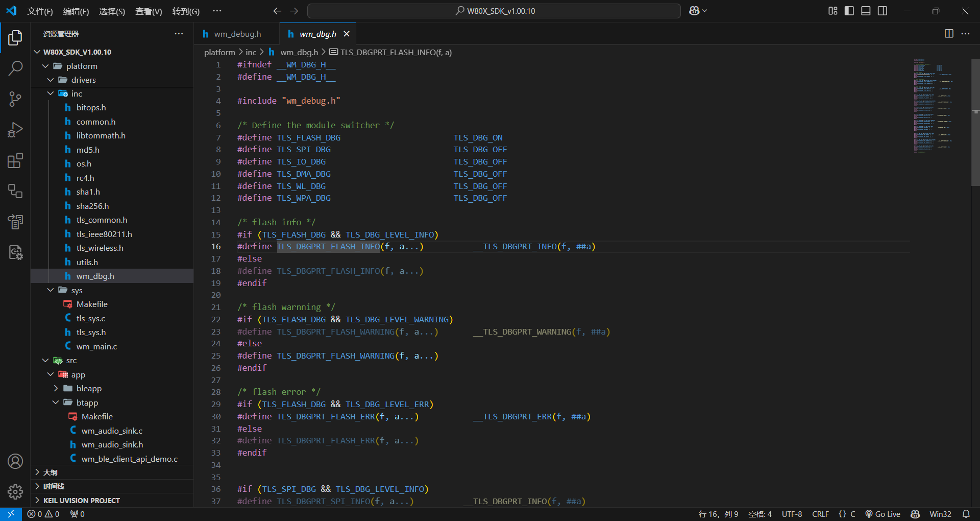980x521 pixels.
Task: Change end of line sequence CRLF
Action: 821,514
